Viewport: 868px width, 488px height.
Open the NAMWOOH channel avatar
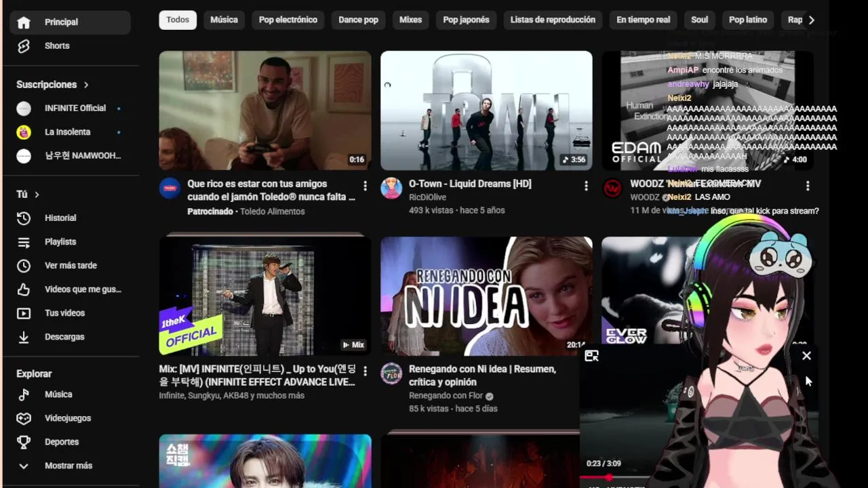(x=24, y=156)
